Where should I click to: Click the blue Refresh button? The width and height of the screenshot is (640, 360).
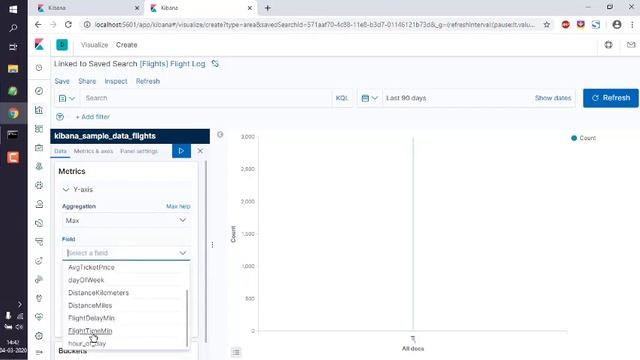click(611, 98)
